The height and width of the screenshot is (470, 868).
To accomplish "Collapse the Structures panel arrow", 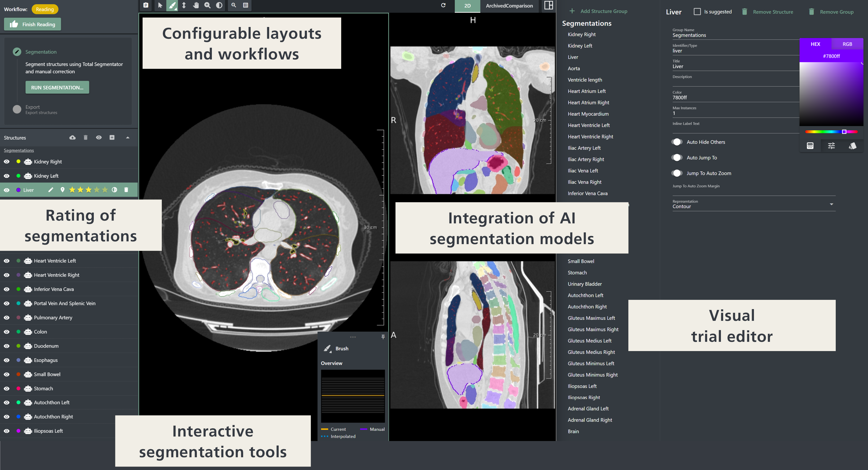I will point(128,137).
